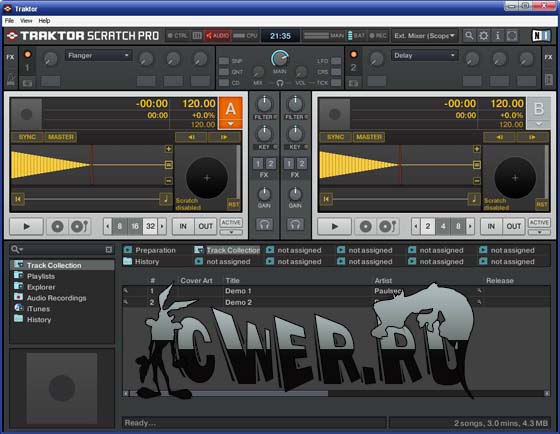Toggle QNT quantize checkbox
The width and height of the screenshot is (560, 434).
tap(224, 72)
